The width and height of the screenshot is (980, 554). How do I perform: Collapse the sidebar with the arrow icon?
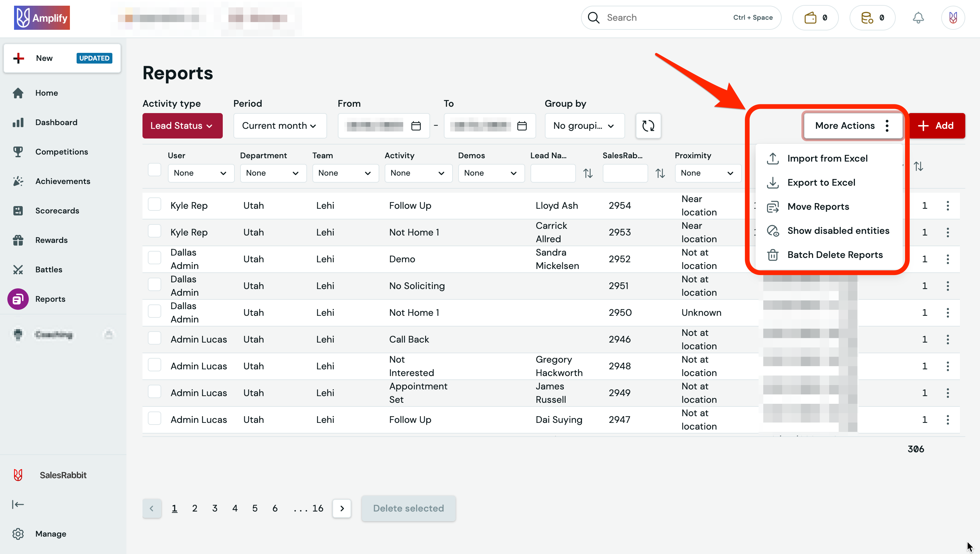point(18,504)
